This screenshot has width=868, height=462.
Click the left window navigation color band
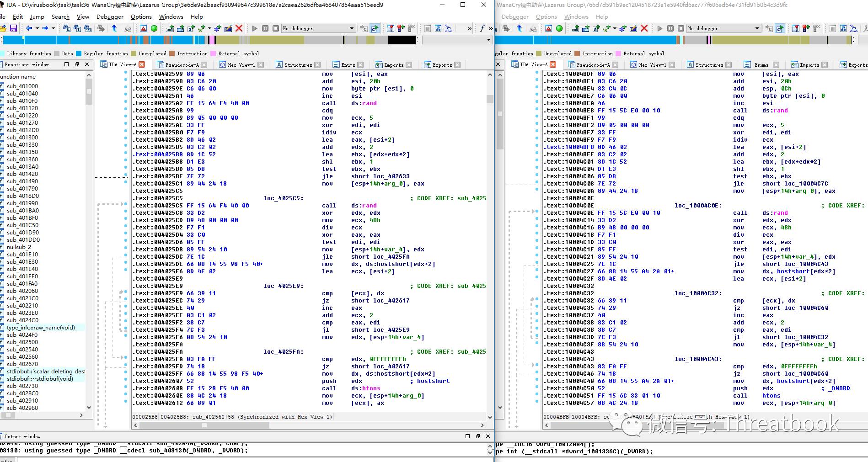pos(210,40)
